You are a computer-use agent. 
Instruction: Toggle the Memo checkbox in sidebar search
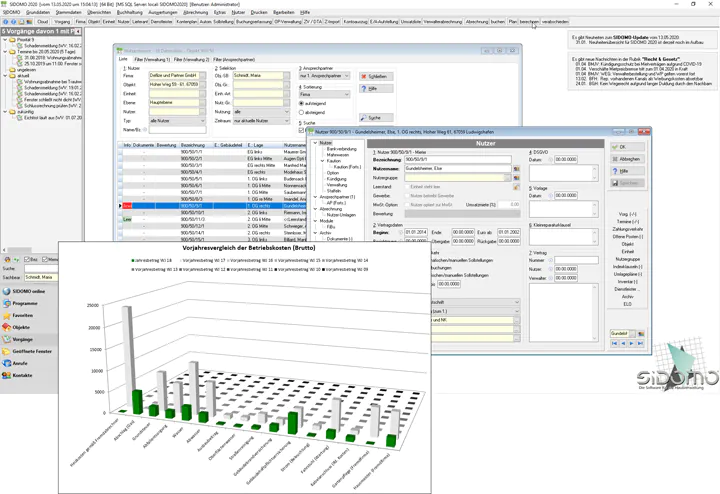(45, 259)
